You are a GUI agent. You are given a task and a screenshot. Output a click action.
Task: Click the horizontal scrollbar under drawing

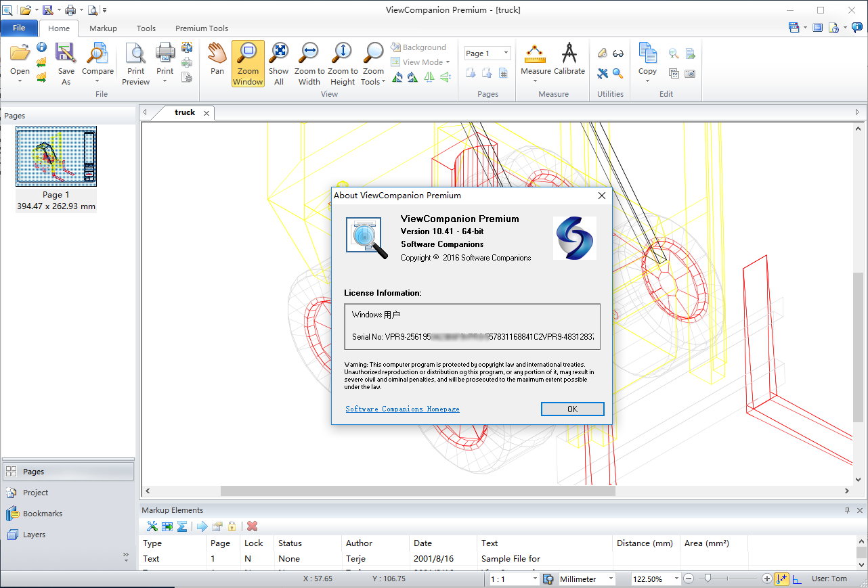tap(417, 491)
